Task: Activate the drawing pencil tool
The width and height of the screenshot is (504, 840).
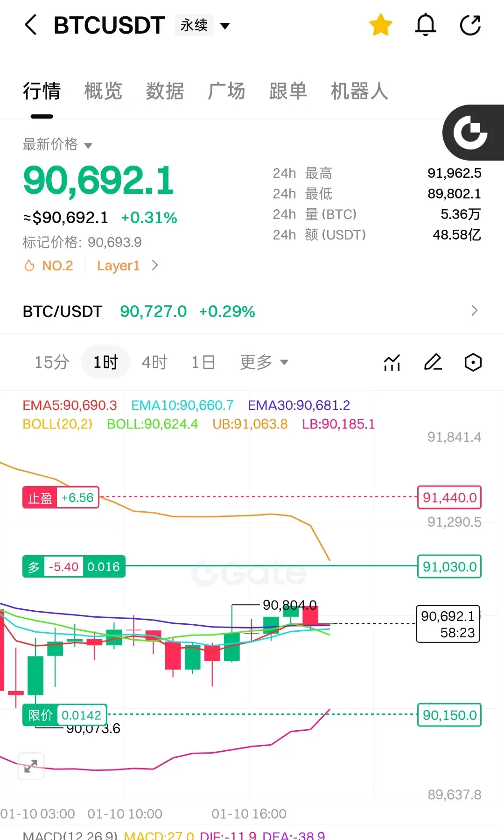Action: point(433,362)
